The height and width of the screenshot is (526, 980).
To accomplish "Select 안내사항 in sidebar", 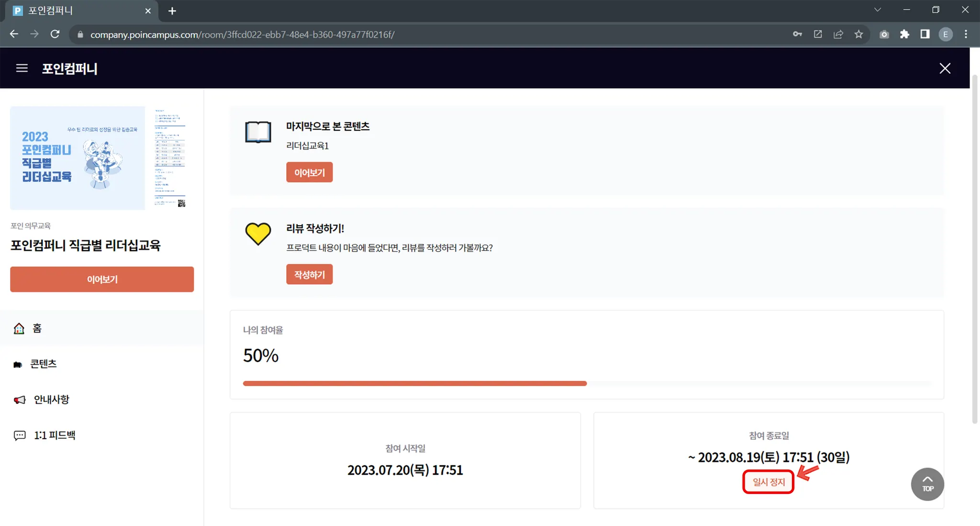I will coord(51,400).
